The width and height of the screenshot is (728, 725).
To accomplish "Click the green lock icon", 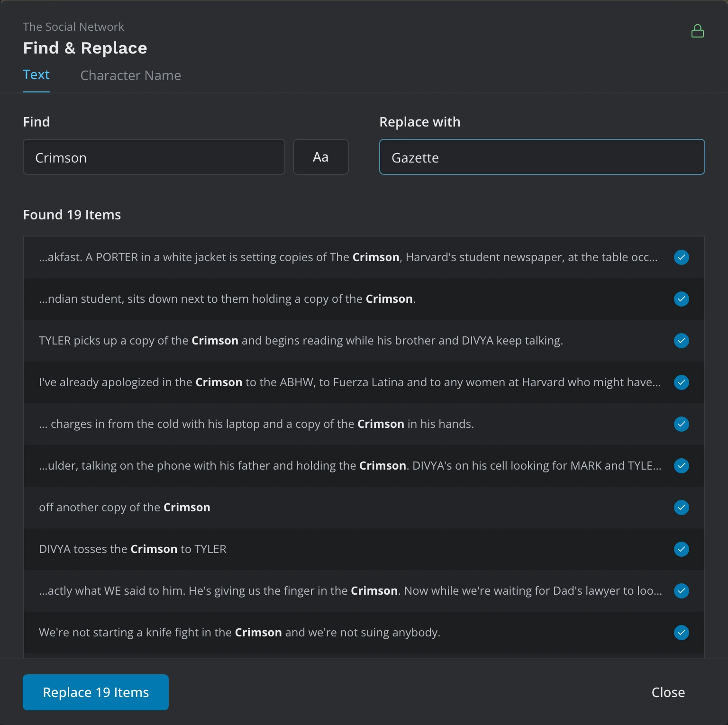I will (697, 31).
